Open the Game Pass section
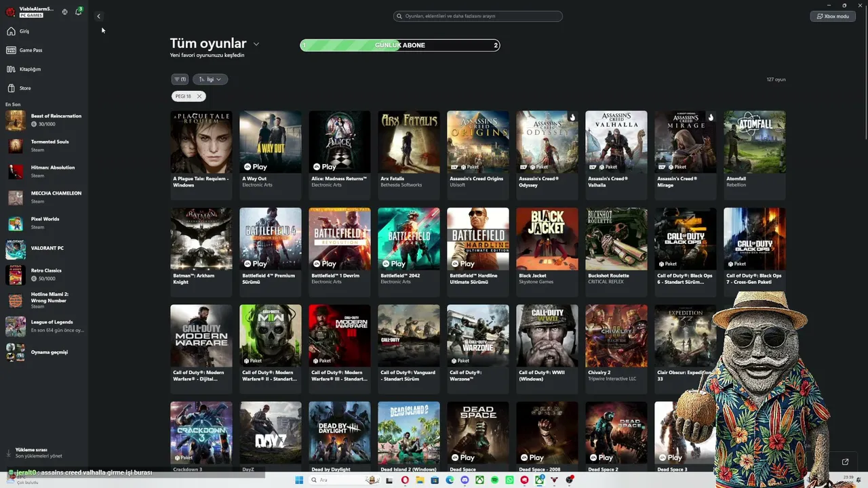The image size is (868, 488). [x=24, y=50]
